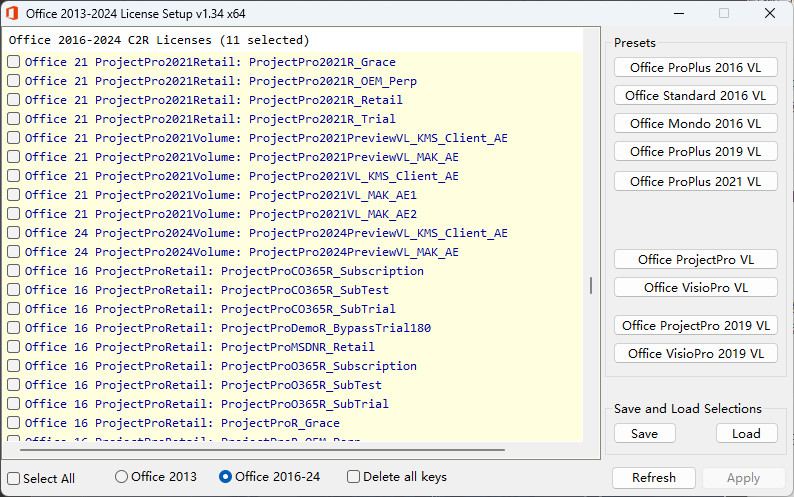Click the horizontal scrollbar of license list
Viewport: 794px width, 497px height.
[x=262, y=449]
